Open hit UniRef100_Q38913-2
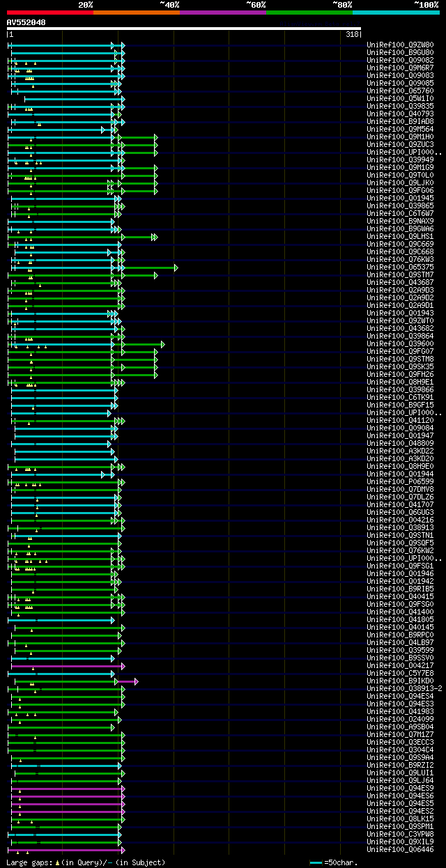 point(404,689)
